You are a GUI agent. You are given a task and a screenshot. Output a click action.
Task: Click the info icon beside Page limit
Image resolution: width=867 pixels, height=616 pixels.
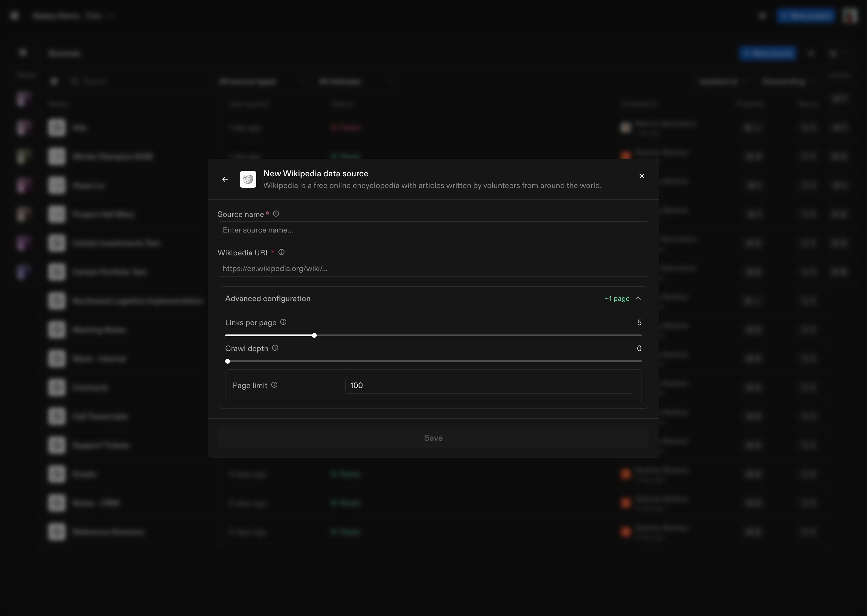274,385
